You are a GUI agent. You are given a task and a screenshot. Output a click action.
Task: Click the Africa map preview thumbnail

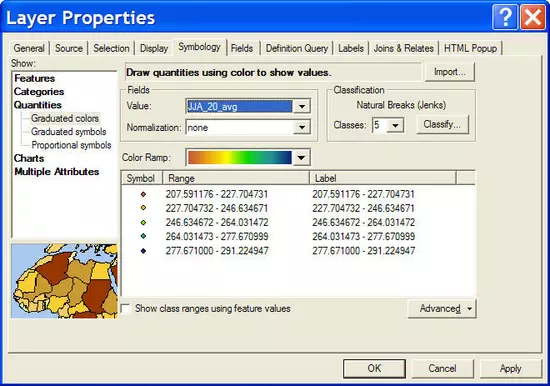[65, 281]
